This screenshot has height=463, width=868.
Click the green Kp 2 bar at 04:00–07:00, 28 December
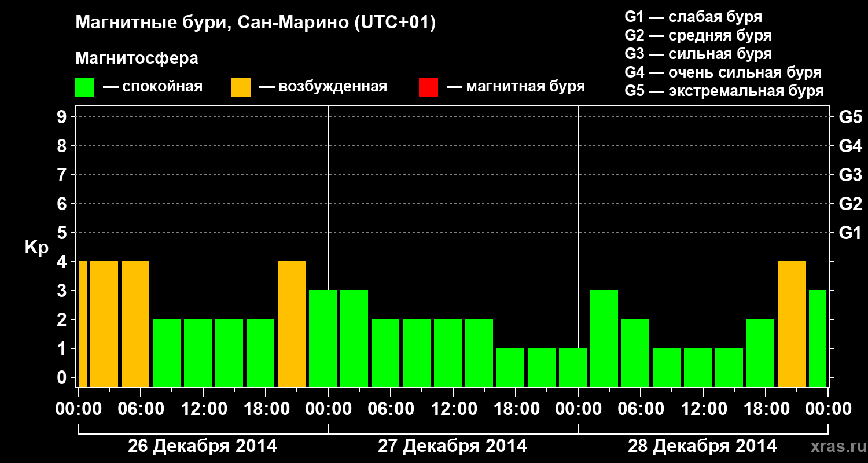coord(635,352)
